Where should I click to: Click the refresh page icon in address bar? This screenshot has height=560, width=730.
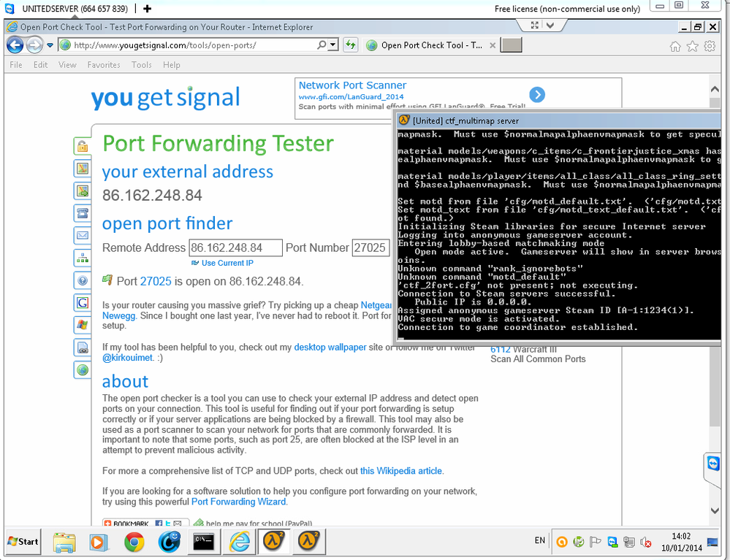(x=351, y=45)
